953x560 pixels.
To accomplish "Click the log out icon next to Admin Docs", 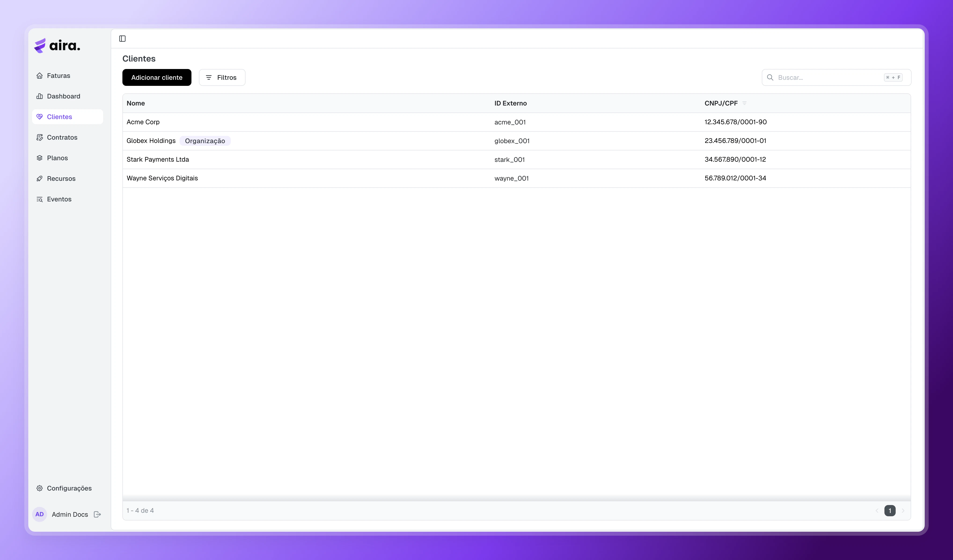I will coord(98,514).
